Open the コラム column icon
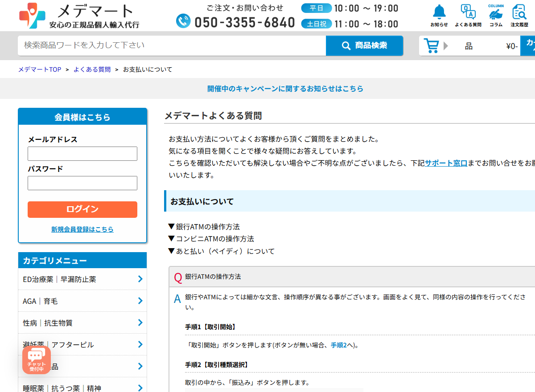This screenshot has height=392, width=535. (496, 16)
